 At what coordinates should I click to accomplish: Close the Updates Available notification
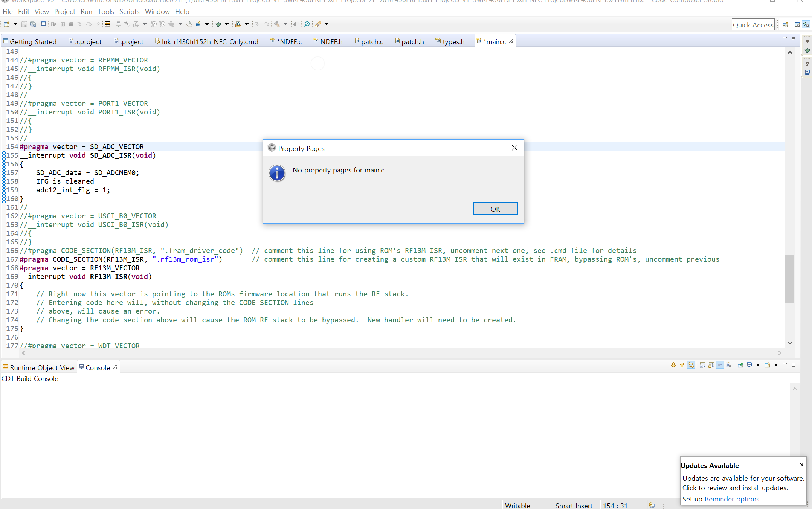pos(802,465)
